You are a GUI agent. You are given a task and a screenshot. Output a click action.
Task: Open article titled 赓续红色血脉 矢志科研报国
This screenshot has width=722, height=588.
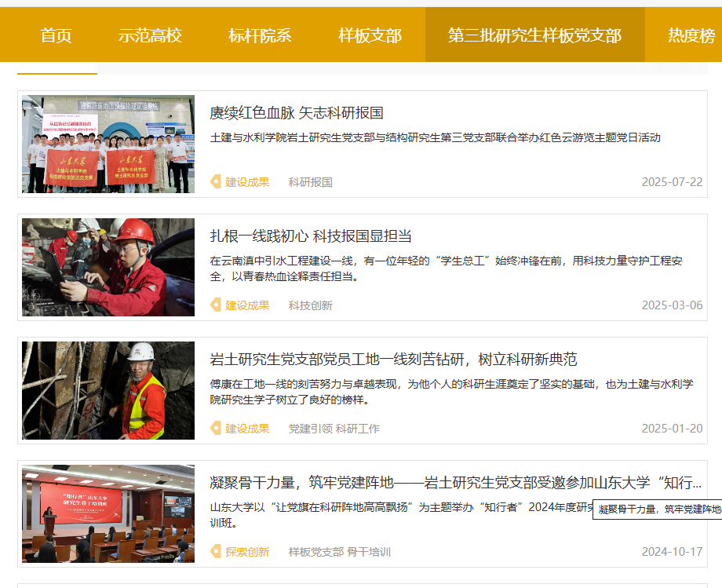297,113
